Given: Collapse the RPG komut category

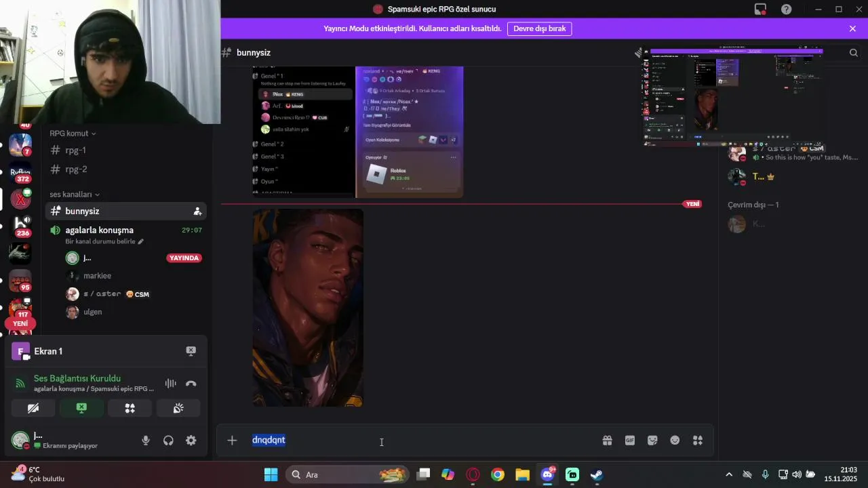Looking at the screenshot, I should pyautogui.click(x=73, y=134).
